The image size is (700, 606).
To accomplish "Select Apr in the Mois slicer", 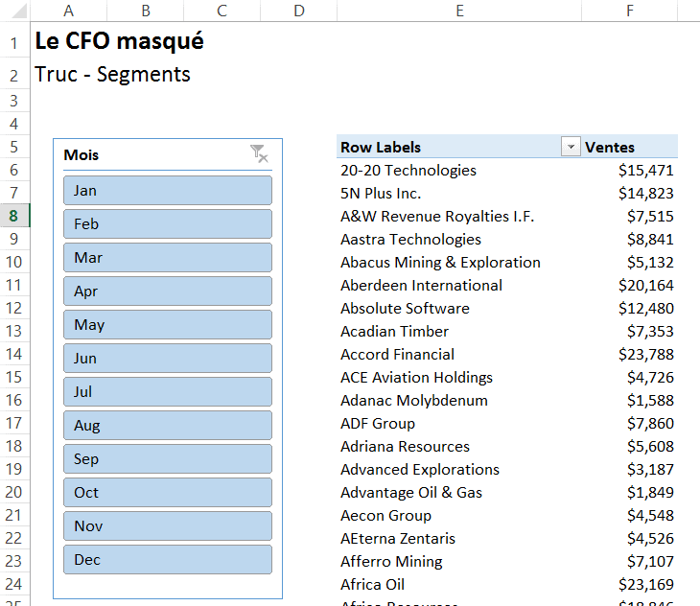I will [168, 291].
